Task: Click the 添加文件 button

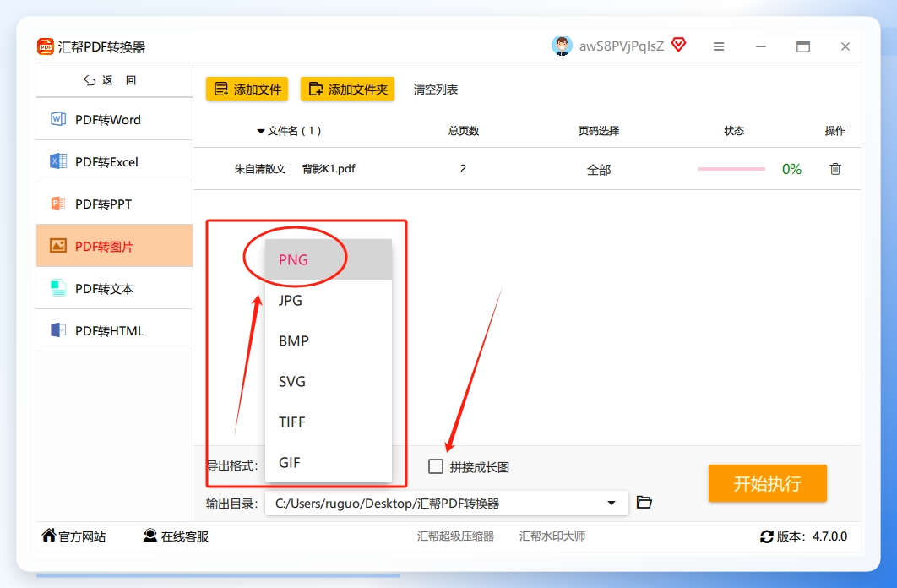Action: tap(247, 90)
